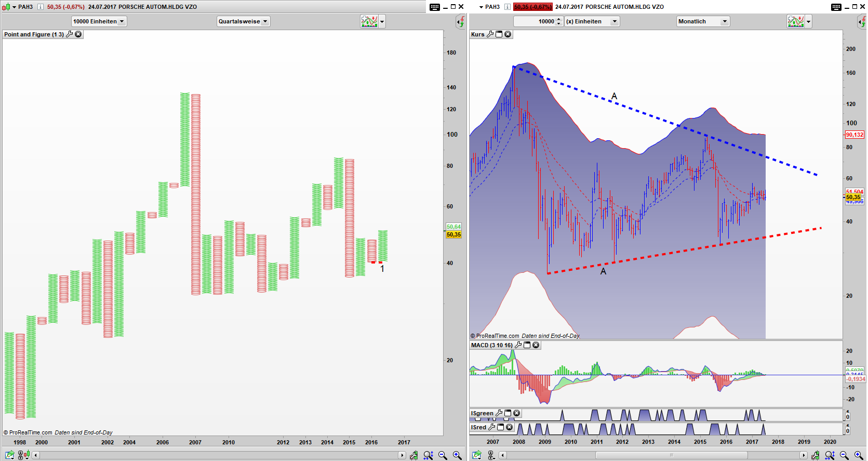Click the 90,132 price label on right axis
The height and width of the screenshot is (461, 868).
[x=854, y=135]
